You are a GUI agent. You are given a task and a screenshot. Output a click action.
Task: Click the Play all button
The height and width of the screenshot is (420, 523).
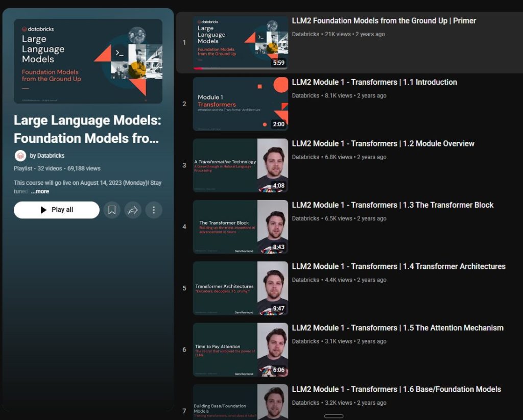point(56,210)
